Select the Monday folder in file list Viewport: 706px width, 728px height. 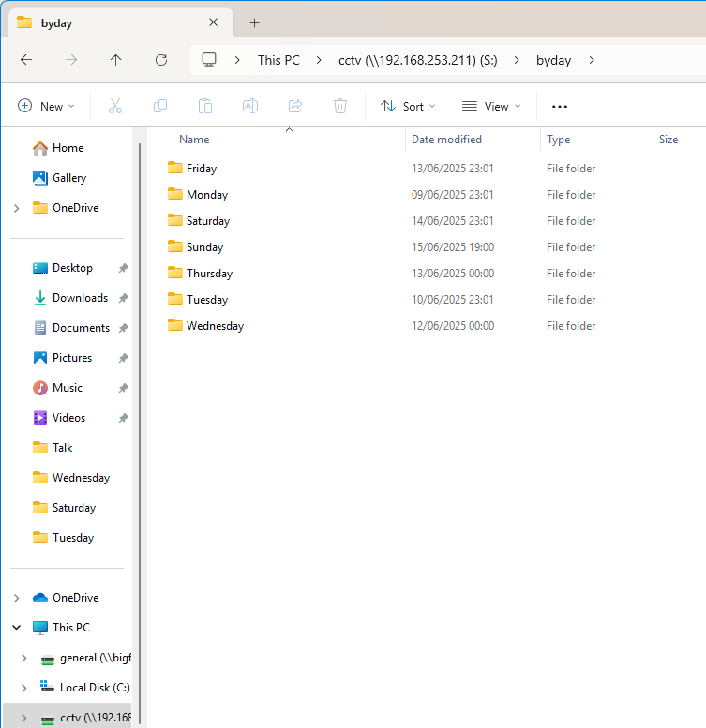coord(198,195)
